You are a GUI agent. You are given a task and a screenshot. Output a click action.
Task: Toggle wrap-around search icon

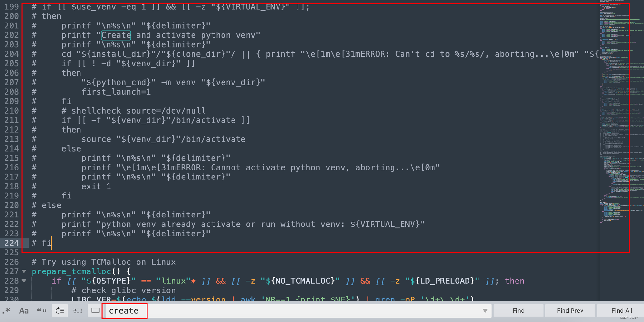pos(60,311)
